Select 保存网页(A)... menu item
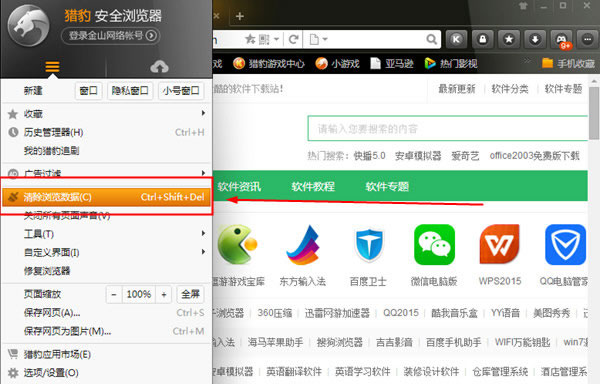Image resolution: width=600 pixels, height=384 pixels. [106, 312]
